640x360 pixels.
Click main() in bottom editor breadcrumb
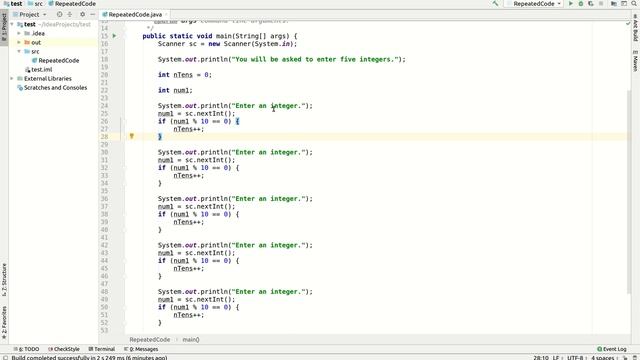pyautogui.click(x=191, y=340)
